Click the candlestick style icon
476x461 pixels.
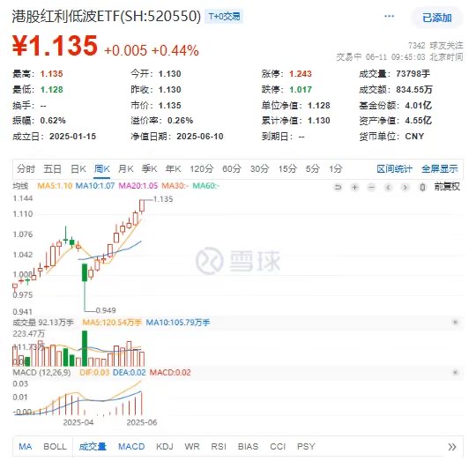click(x=422, y=187)
